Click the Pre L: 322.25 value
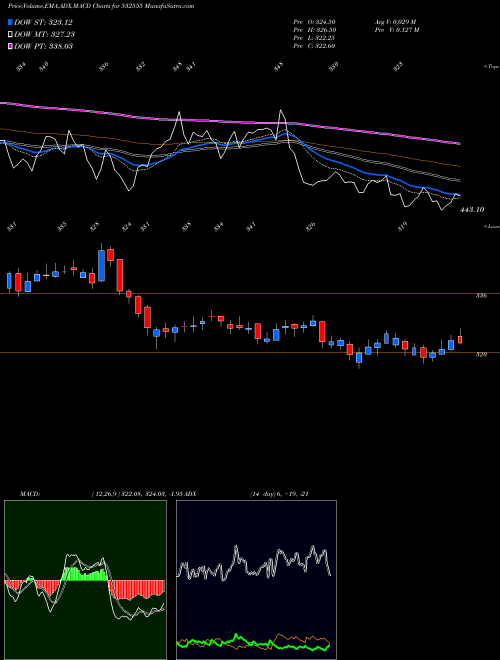 pos(314,38)
